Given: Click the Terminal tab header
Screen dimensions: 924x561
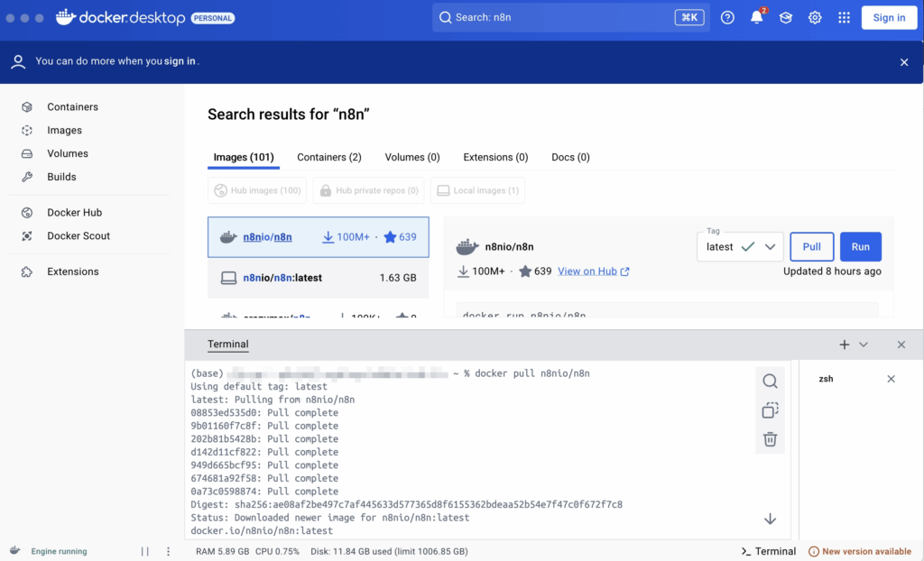Looking at the screenshot, I should pos(228,345).
